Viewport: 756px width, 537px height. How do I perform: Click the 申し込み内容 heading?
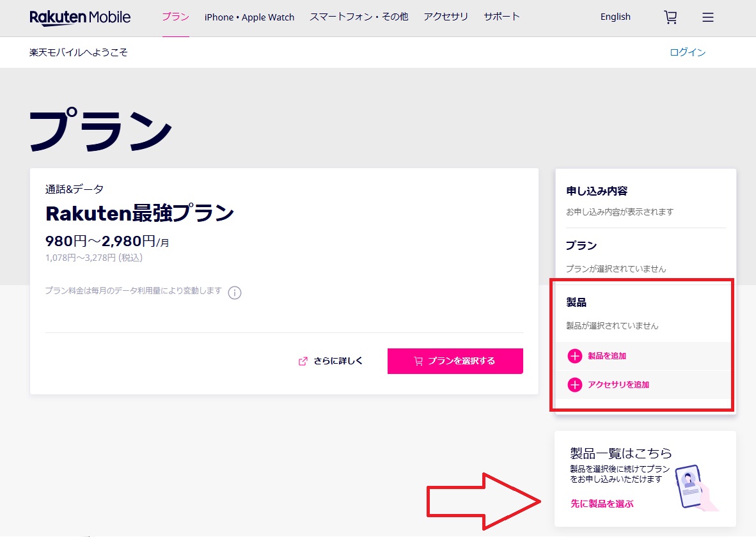(597, 191)
